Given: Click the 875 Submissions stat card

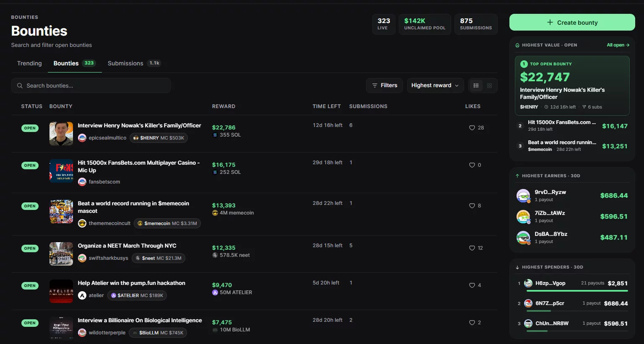Looking at the screenshot, I should click(476, 24).
